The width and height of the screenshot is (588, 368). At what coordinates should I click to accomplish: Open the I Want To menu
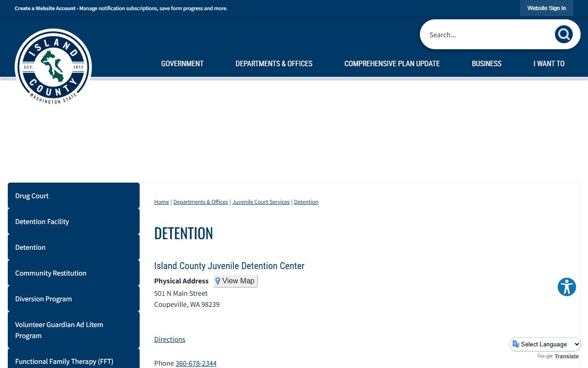tap(549, 63)
